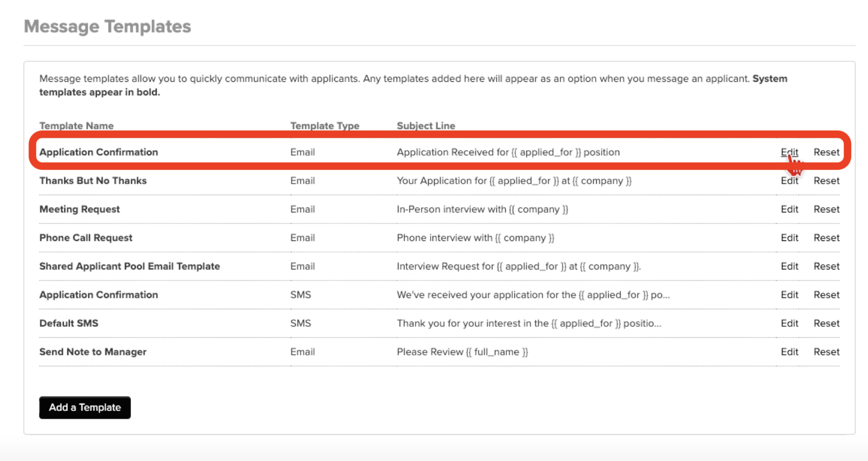Select the Subject Line column header

[426, 126]
